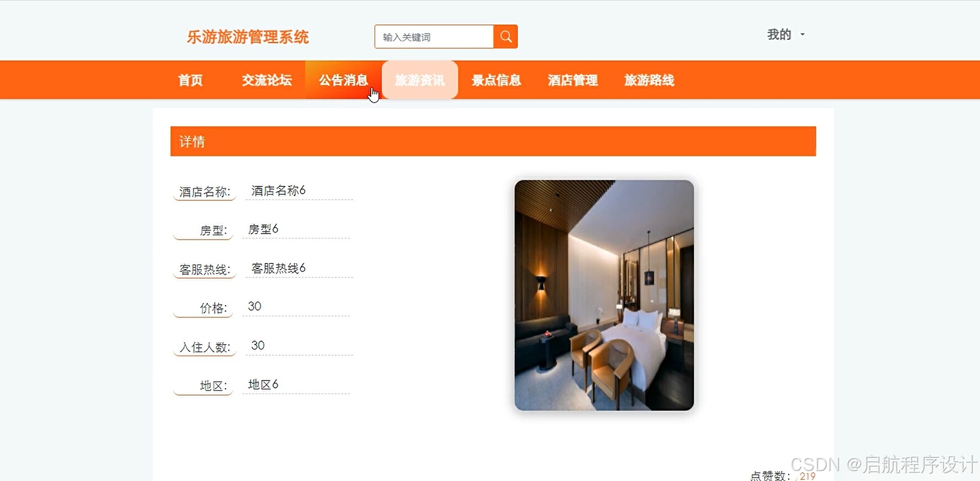Click the 详情 header bar
The height and width of the screenshot is (481, 980).
493,141
